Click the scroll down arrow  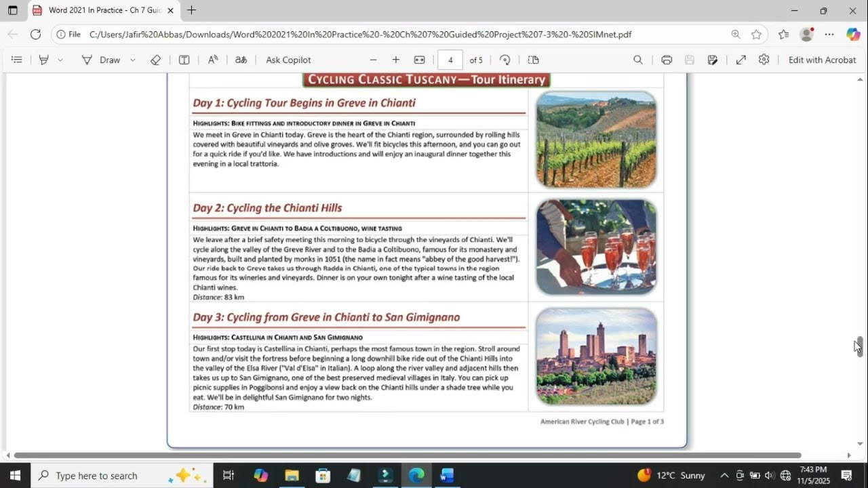[859, 444]
